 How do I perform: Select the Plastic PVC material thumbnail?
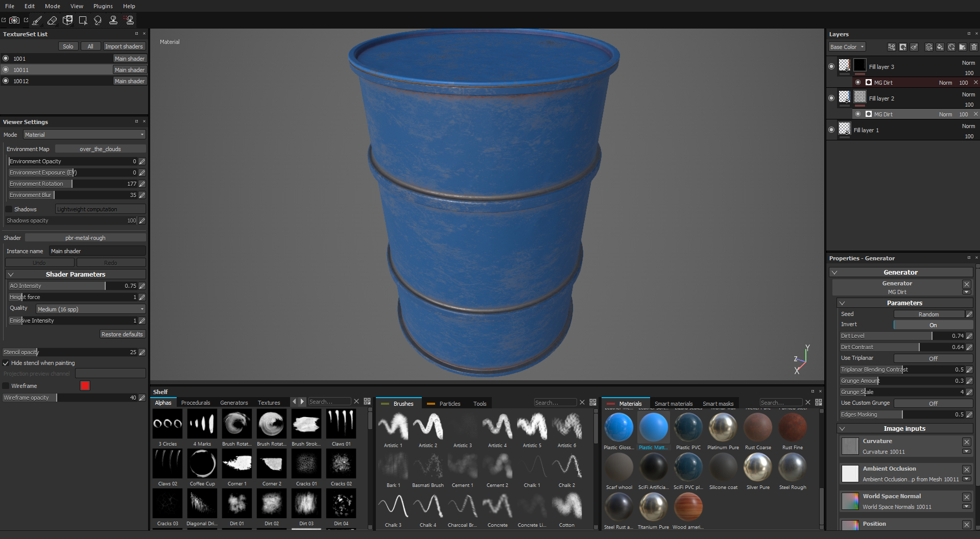[x=688, y=429]
